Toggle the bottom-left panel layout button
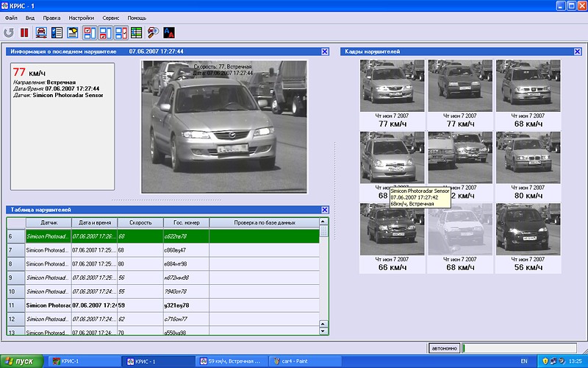588x368 pixels. (105, 32)
